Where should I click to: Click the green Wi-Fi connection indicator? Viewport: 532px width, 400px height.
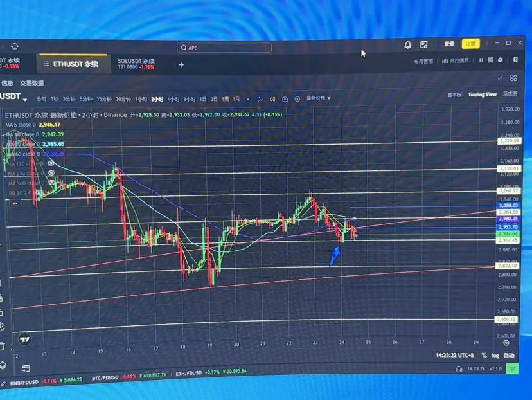[512, 368]
